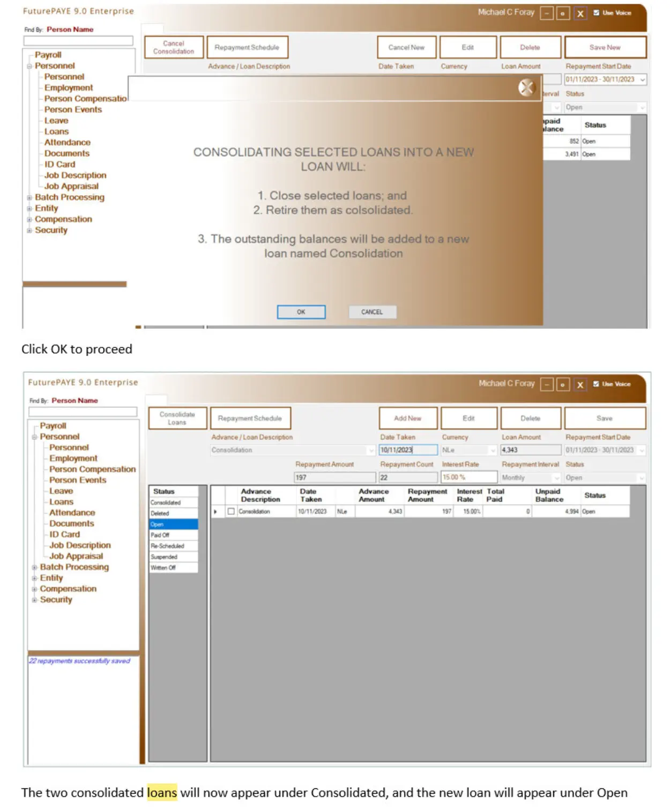This screenshot has width=670, height=812.
Task: Expand Batch Processing node in bottom screenshot
Action: pos(34,567)
